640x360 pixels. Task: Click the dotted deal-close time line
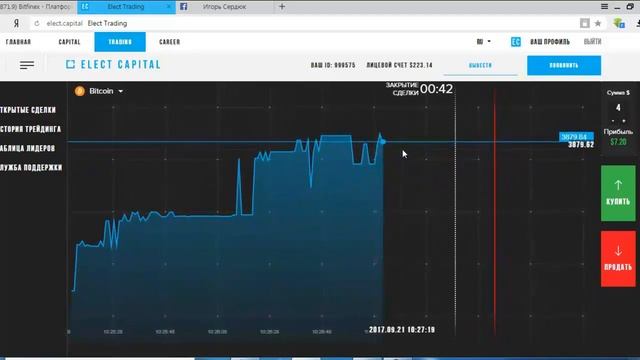coord(456,212)
